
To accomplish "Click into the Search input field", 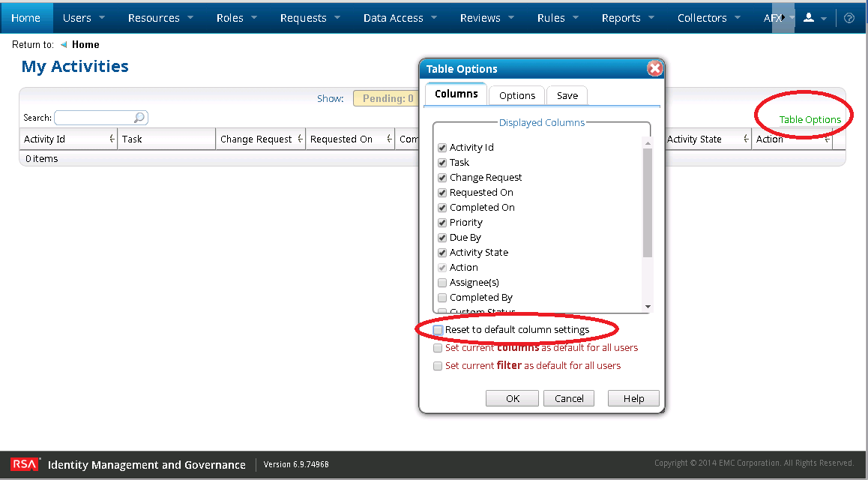I will (94, 118).
